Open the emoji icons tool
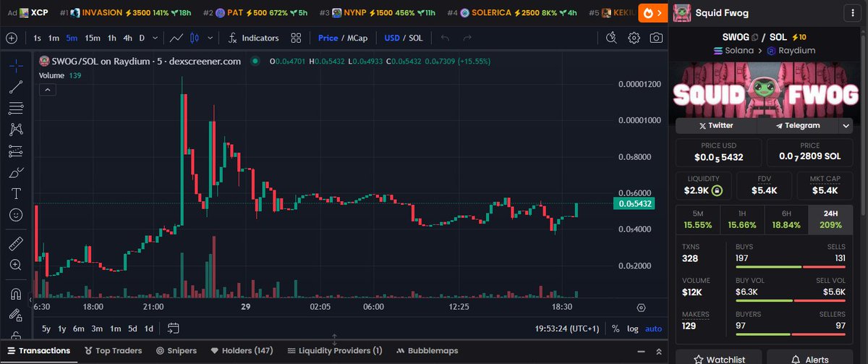This screenshot has width=868, height=364. pos(16,215)
